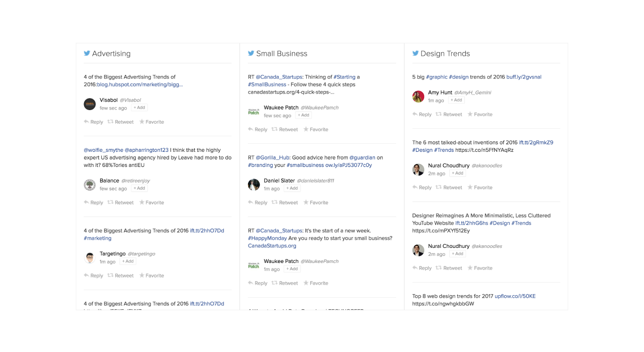Add Nural Choudhury from the inventions tweet
Screen dimensions: 644x352
tap(457, 173)
